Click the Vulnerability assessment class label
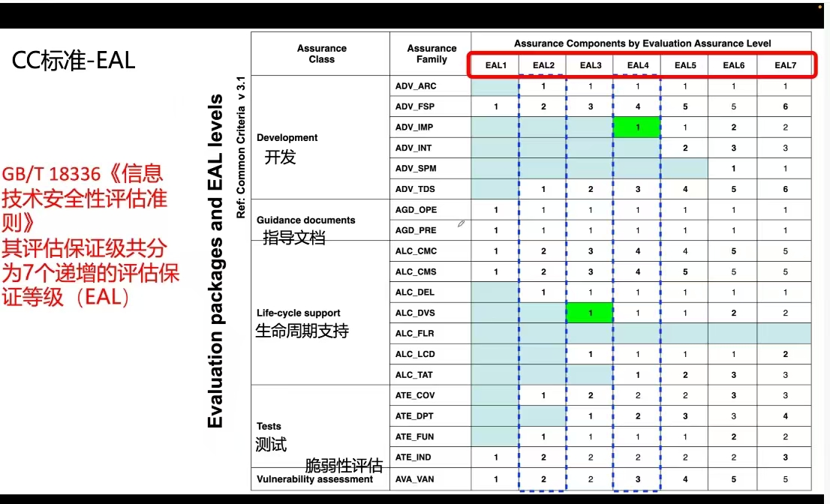The width and height of the screenshot is (830, 504). (314, 479)
